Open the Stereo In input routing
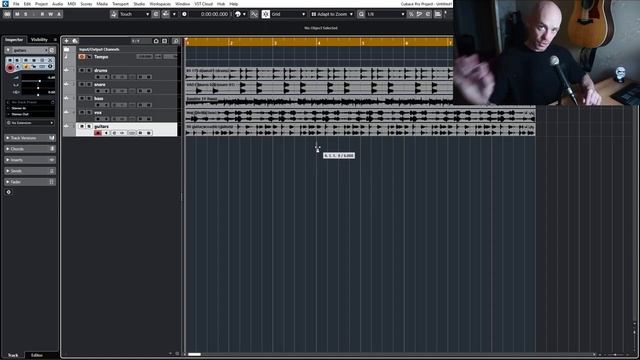This screenshot has height=360, width=640. pos(30,108)
